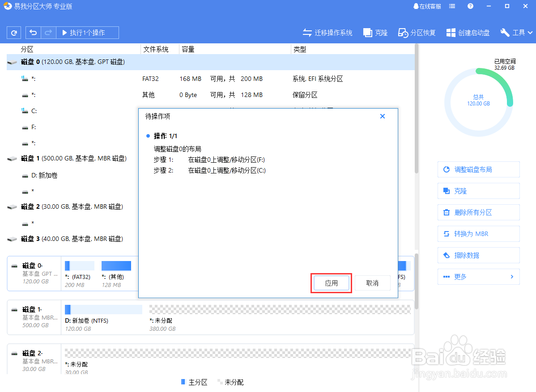Screen dimensions: 536x392
Task: Click 删除所有分区 in the right panel
Action: pyautogui.click(x=479, y=212)
